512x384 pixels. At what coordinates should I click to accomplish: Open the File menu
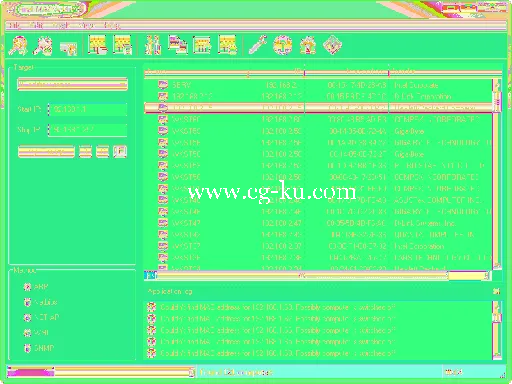click(15, 25)
